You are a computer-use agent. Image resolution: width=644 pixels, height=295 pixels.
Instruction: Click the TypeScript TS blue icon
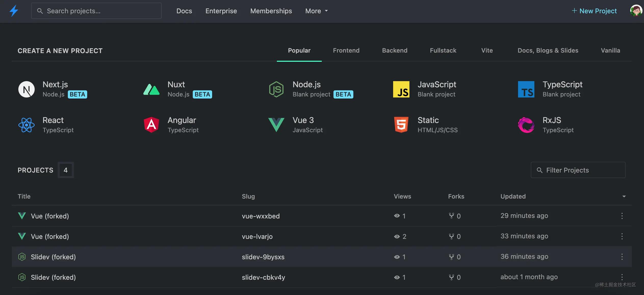(526, 89)
